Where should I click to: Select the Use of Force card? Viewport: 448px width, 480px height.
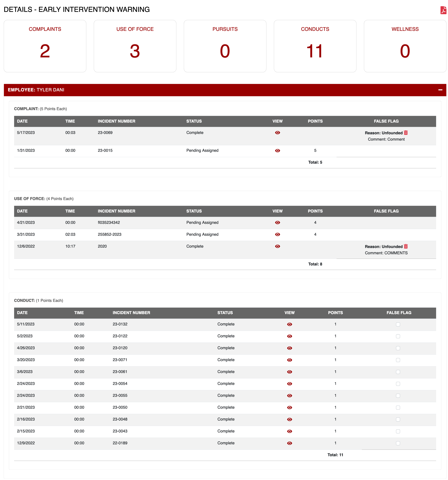135,46
